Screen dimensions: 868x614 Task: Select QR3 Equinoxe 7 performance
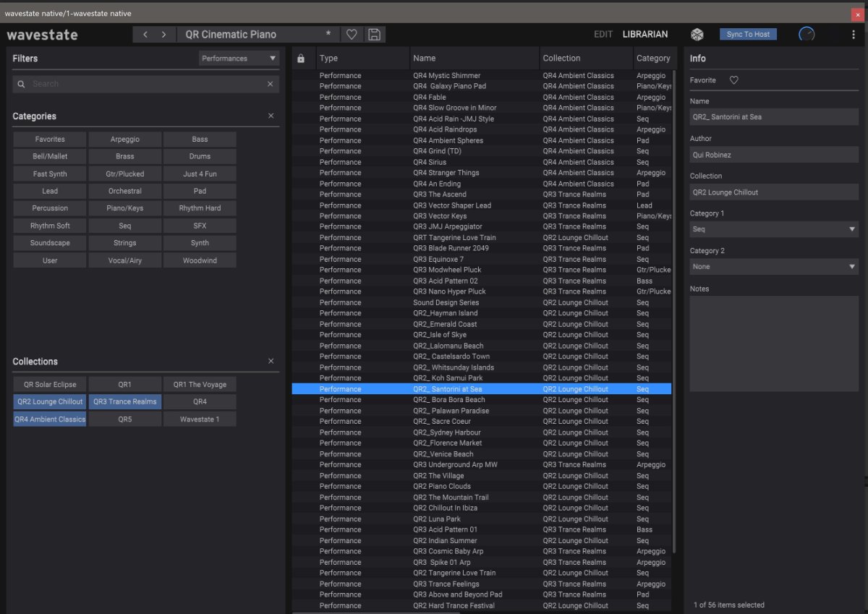click(x=482, y=259)
